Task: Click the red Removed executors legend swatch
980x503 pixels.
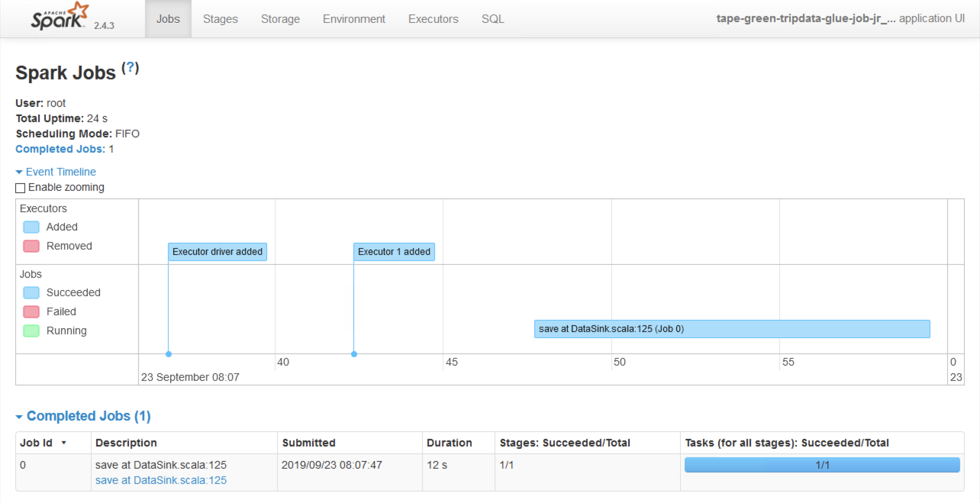Action: click(31, 246)
